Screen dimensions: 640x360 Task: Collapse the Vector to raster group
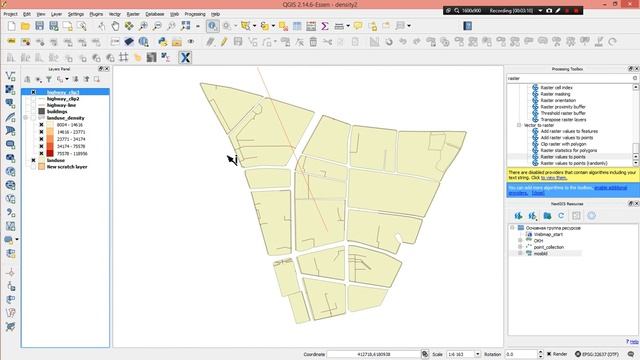pos(519,125)
